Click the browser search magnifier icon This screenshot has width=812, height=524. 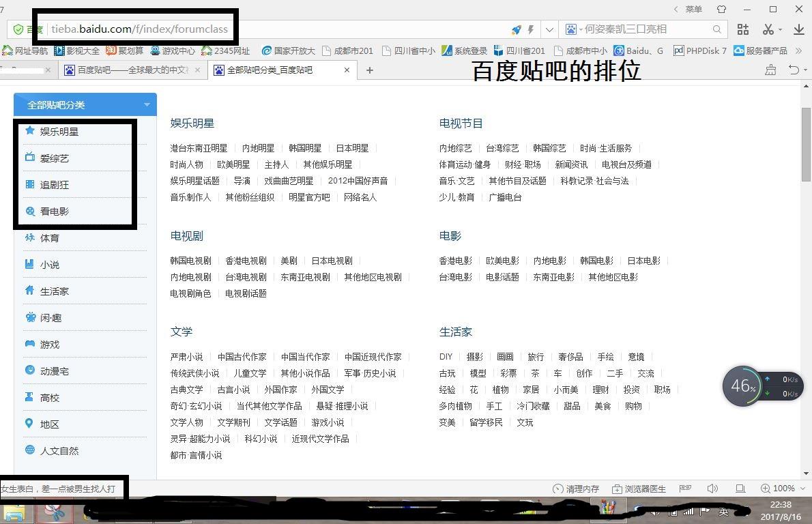click(x=716, y=29)
